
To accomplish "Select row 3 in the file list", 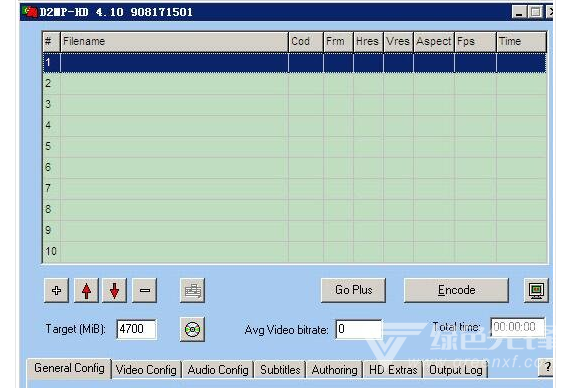I will click(x=295, y=105).
